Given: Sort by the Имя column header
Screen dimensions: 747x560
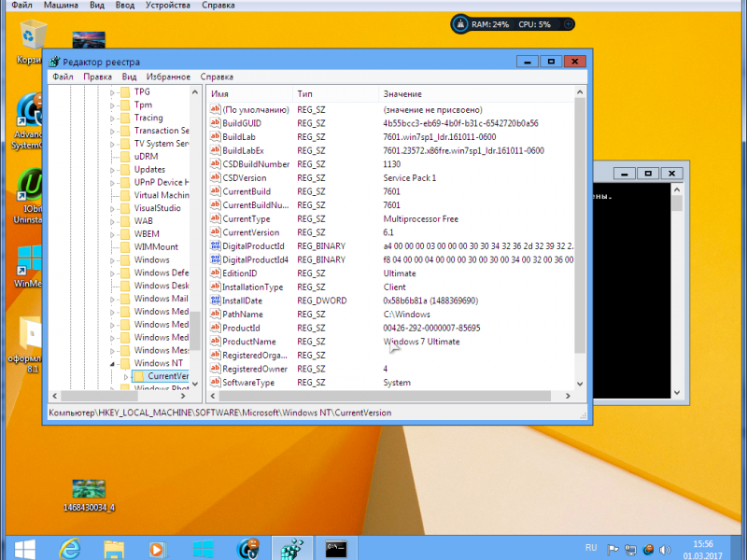Looking at the screenshot, I should click(x=249, y=94).
